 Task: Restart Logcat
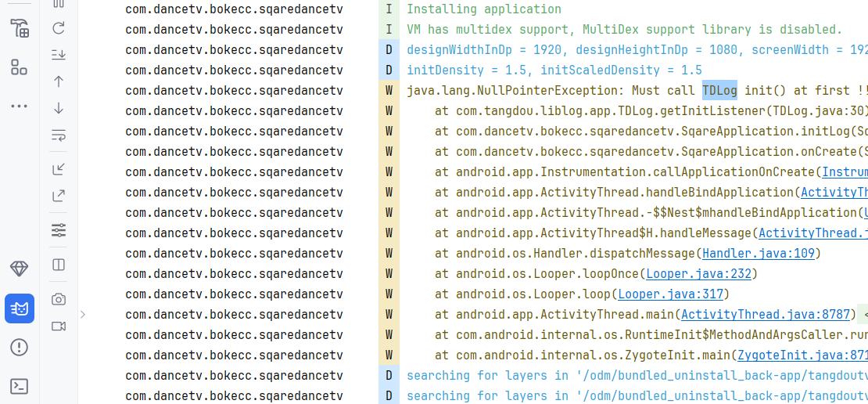59,28
